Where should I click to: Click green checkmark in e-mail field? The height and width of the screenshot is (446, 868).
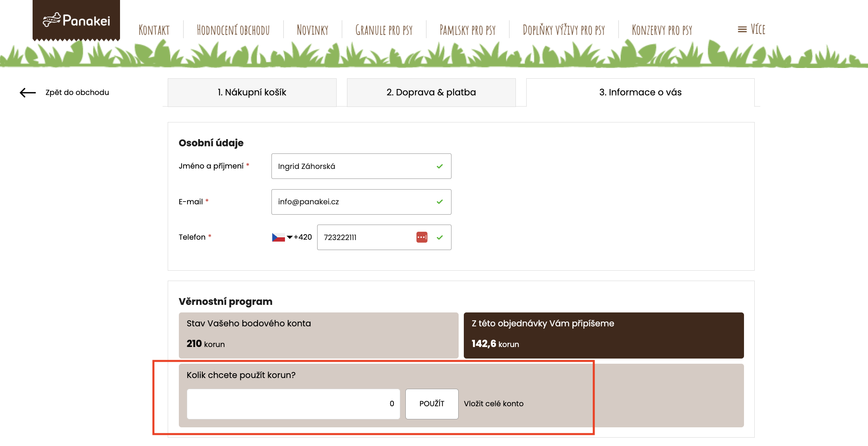440,202
